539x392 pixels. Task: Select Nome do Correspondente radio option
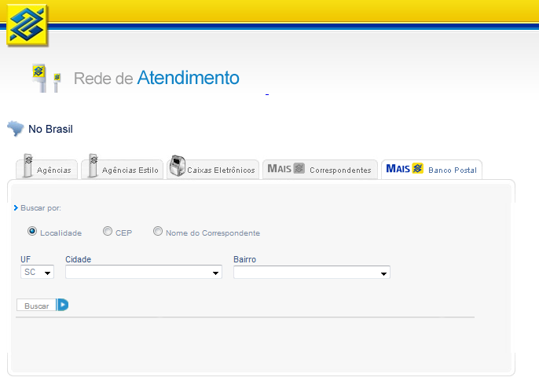(158, 232)
